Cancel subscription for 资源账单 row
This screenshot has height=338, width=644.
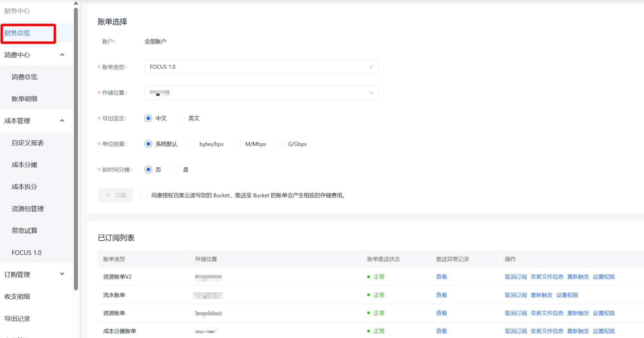516,313
